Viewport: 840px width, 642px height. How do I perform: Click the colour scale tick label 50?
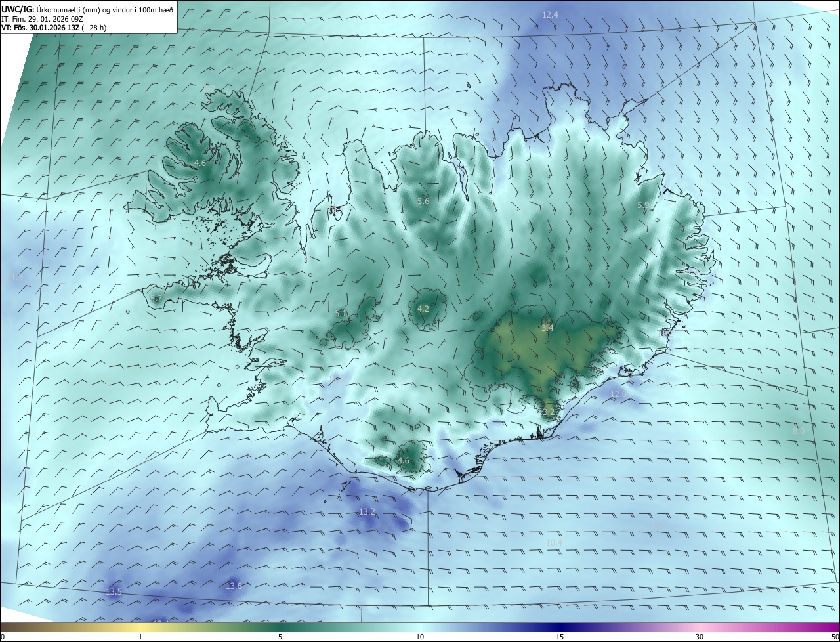click(x=835, y=637)
